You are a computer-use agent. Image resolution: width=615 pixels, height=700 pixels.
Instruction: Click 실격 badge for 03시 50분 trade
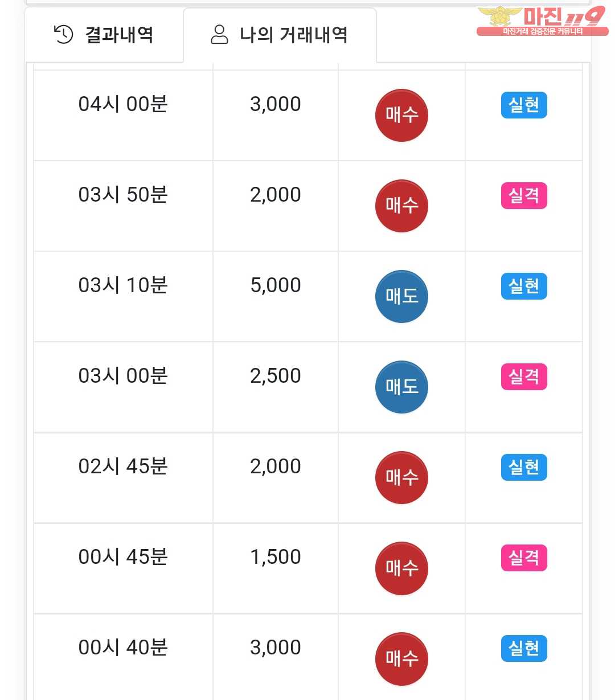[524, 196]
